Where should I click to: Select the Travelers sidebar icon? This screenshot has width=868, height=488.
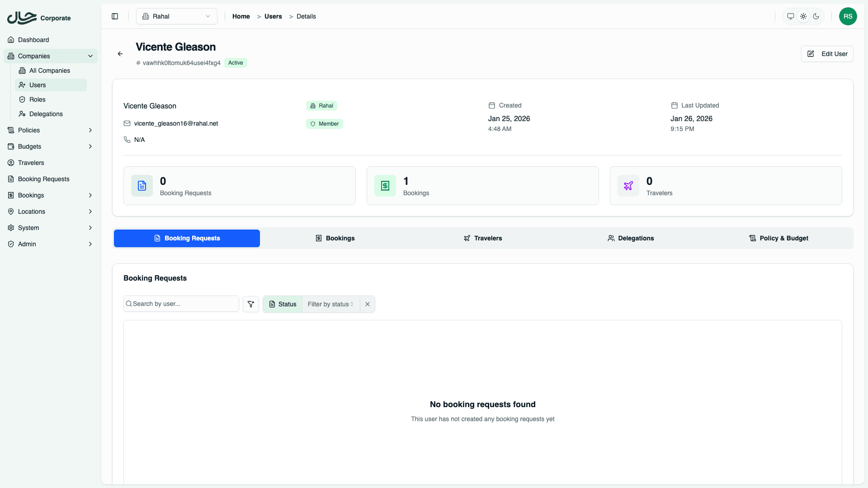pyautogui.click(x=11, y=163)
